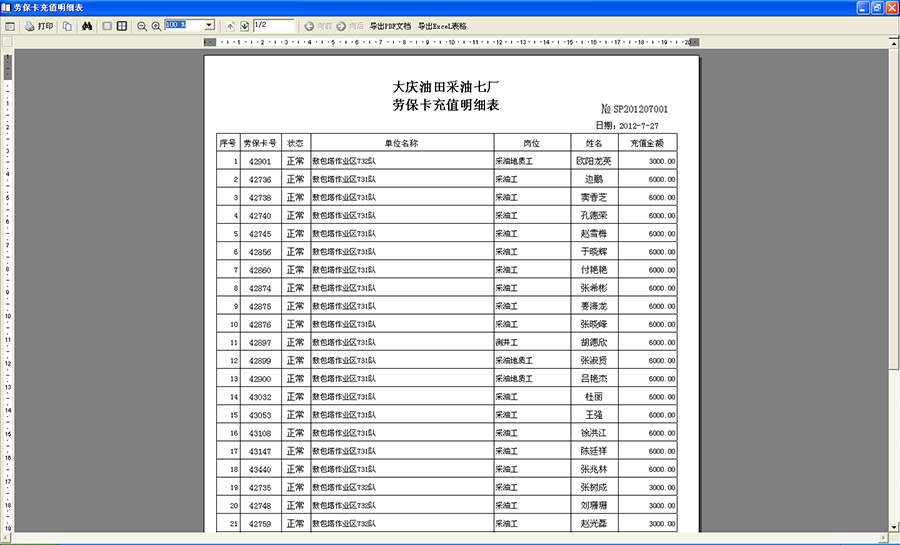Click the 劳保卡号 column header
This screenshot has height=545, width=900.
(260, 143)
